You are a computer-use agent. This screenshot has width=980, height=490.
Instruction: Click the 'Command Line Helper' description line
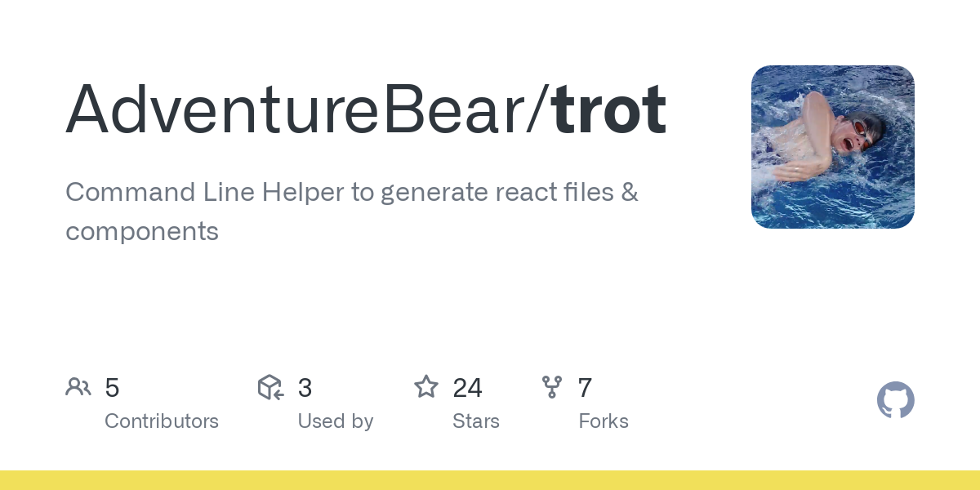pyautogui.click(x=351, y=193)
